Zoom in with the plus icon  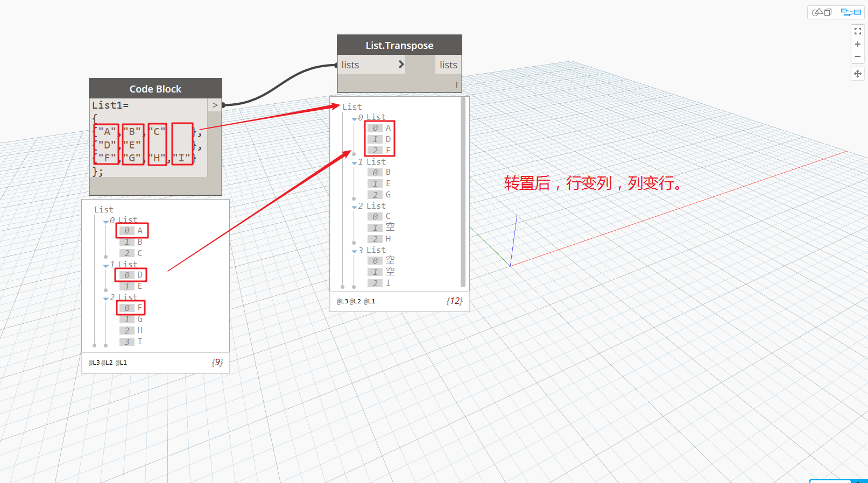858,44
